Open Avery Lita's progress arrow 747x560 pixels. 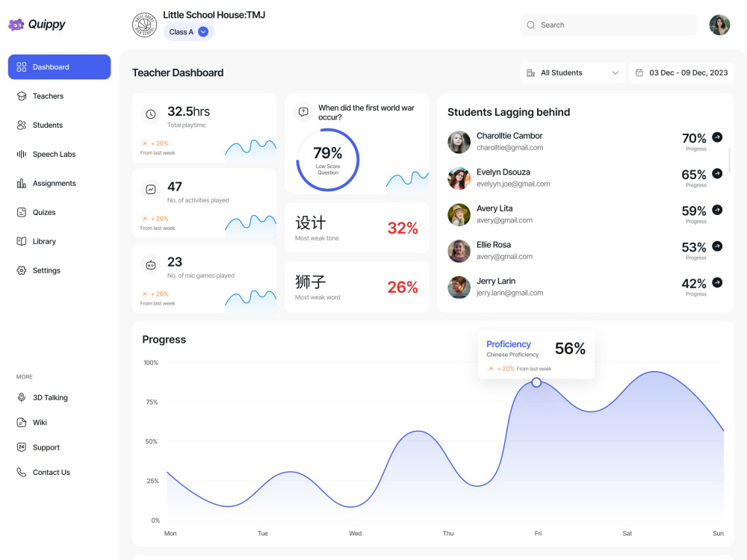coord(717,210)
